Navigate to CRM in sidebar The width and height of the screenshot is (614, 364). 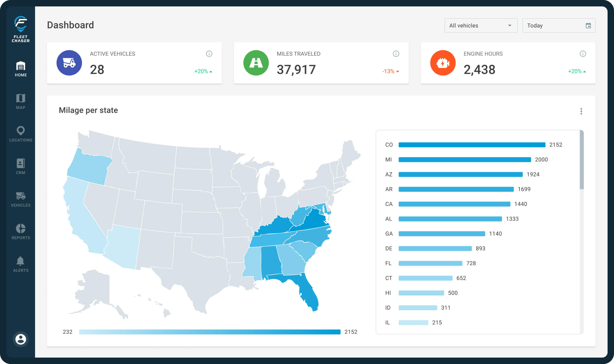21,166
